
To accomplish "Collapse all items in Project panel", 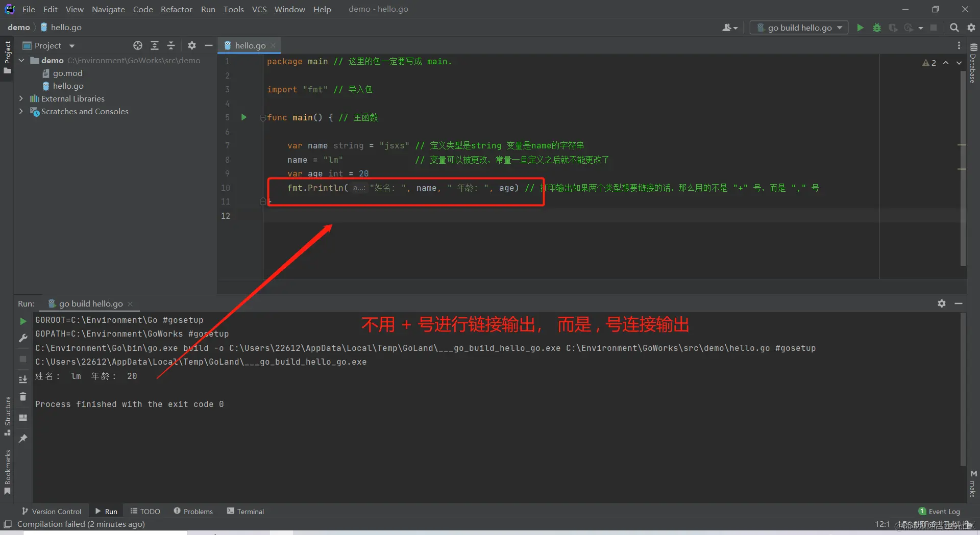I will [171, 45].
